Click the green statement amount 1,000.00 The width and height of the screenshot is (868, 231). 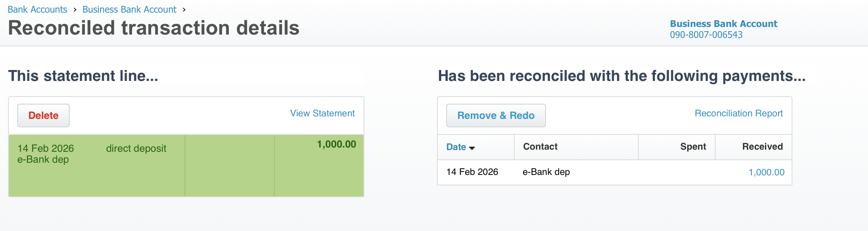coord(336,145)
